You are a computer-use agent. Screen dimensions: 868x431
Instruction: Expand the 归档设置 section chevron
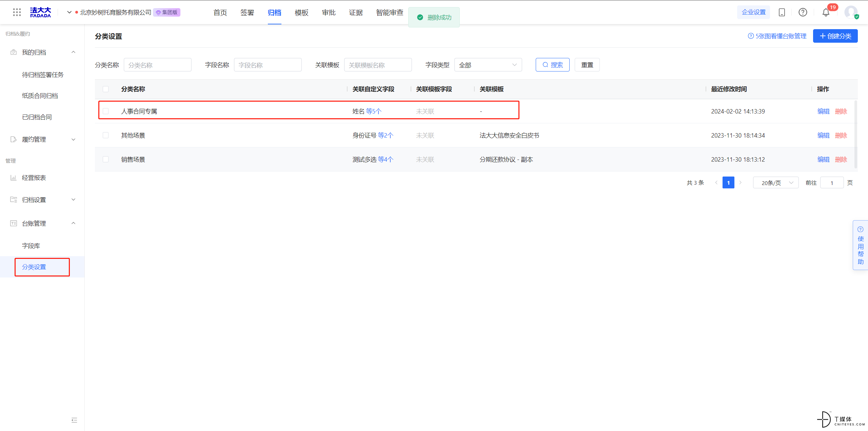click(74, 200)
